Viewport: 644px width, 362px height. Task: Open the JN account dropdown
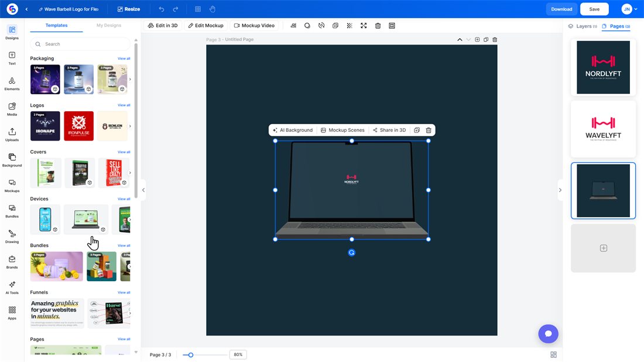pos(629,9)
